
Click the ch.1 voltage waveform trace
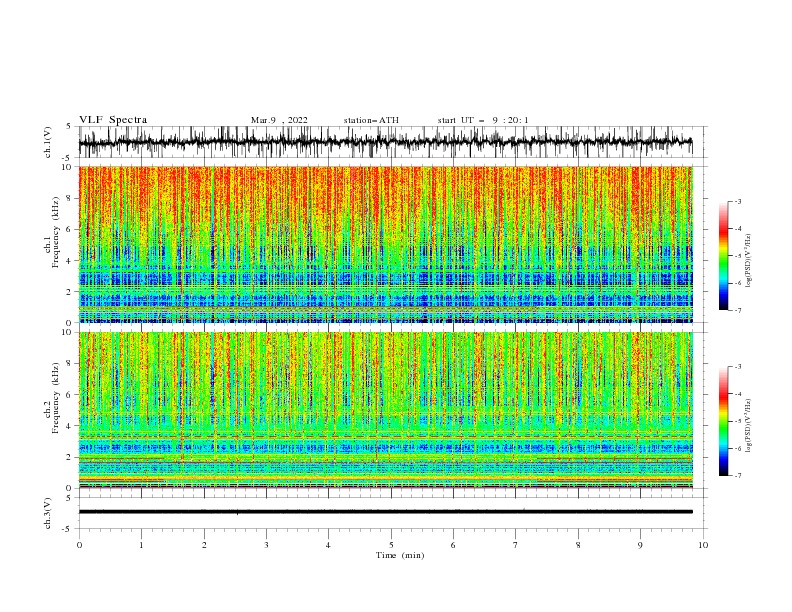pyautogui.click(x=385, y=142)
